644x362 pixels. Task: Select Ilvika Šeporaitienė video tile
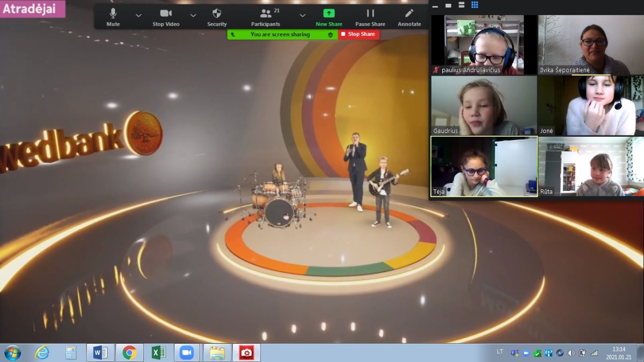tap(591, 45)
